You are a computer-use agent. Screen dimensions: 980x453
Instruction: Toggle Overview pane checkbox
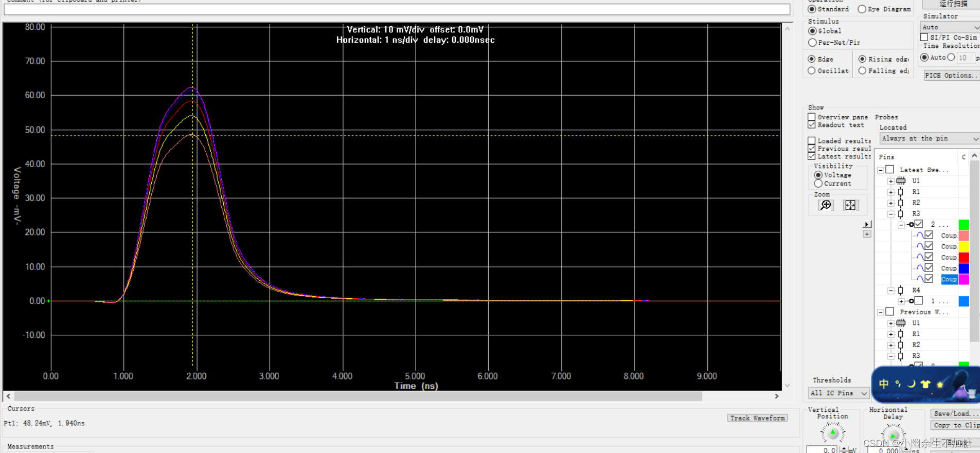tap(812, 117)
